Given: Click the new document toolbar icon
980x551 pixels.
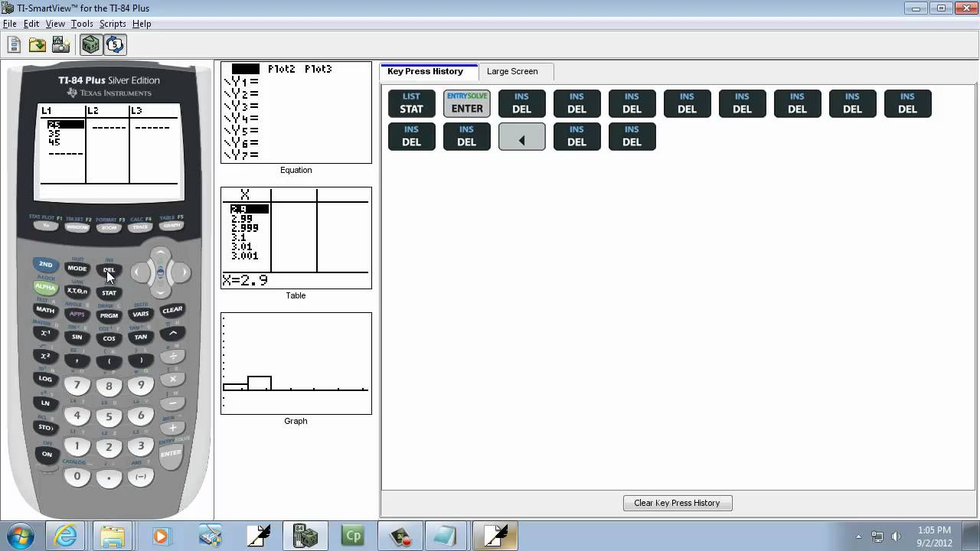Looking at the screenshot, I should point(14,45).
